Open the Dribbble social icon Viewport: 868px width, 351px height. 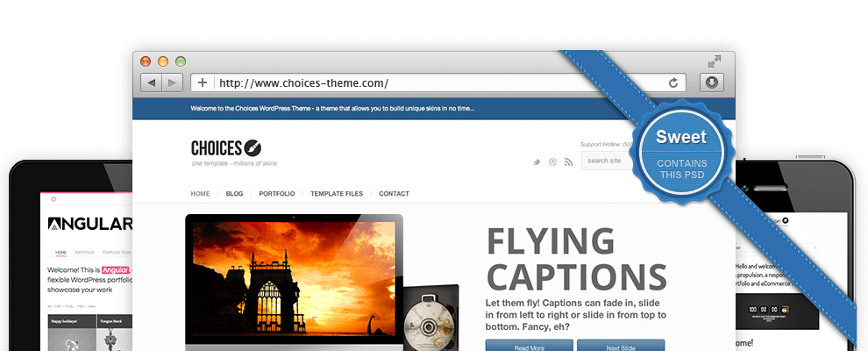[552, 161]
